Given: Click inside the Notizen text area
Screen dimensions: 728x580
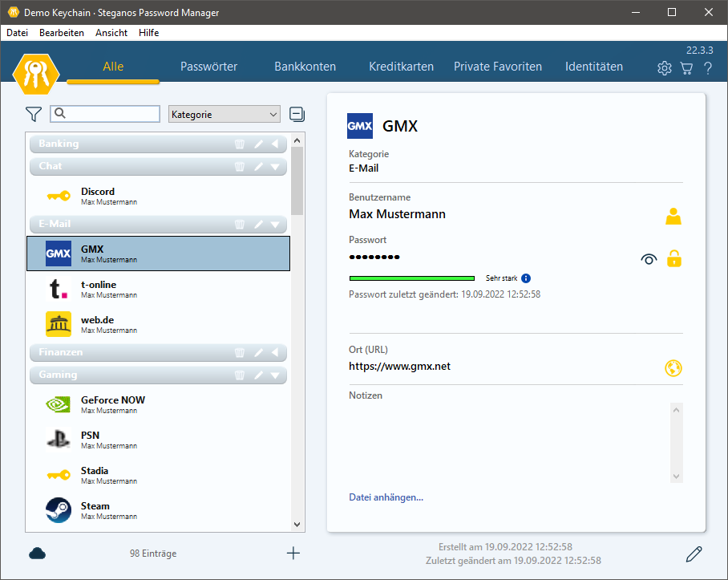Looking at the screenshot, I should (x=509, y=443).
